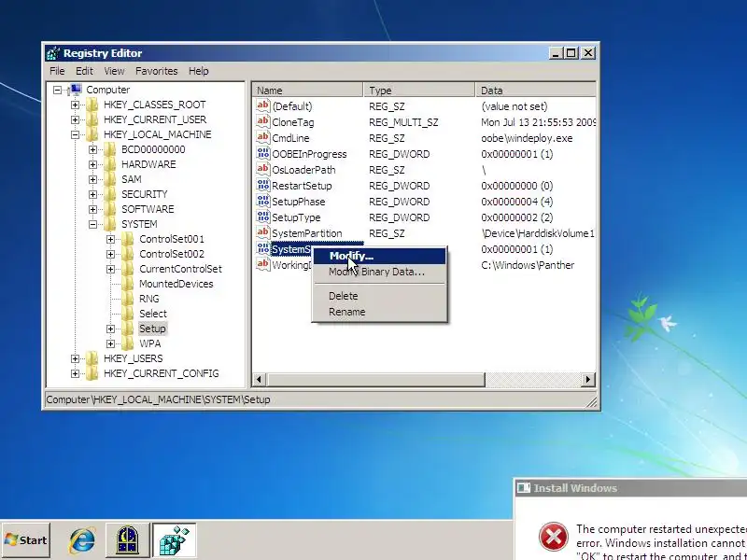Screen dimensions: 747x560
Task: Click RestartSetup DWORD icon
Action: [x=263, y=185]
